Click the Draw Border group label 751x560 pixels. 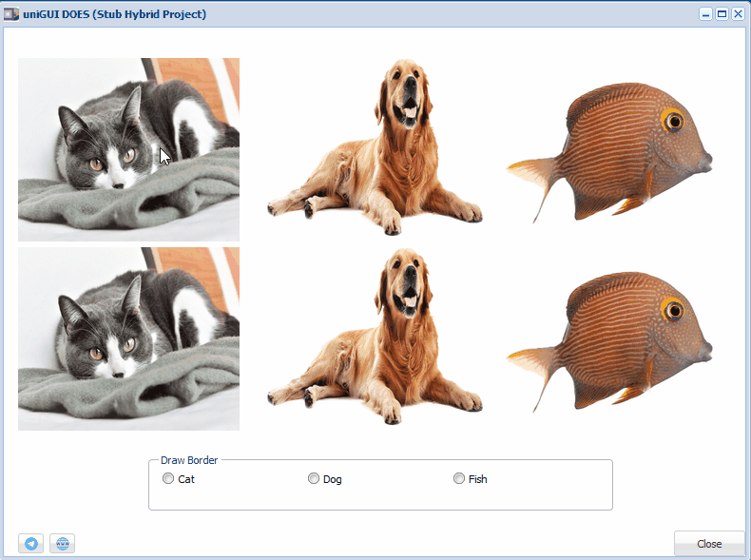coord(189,460)
